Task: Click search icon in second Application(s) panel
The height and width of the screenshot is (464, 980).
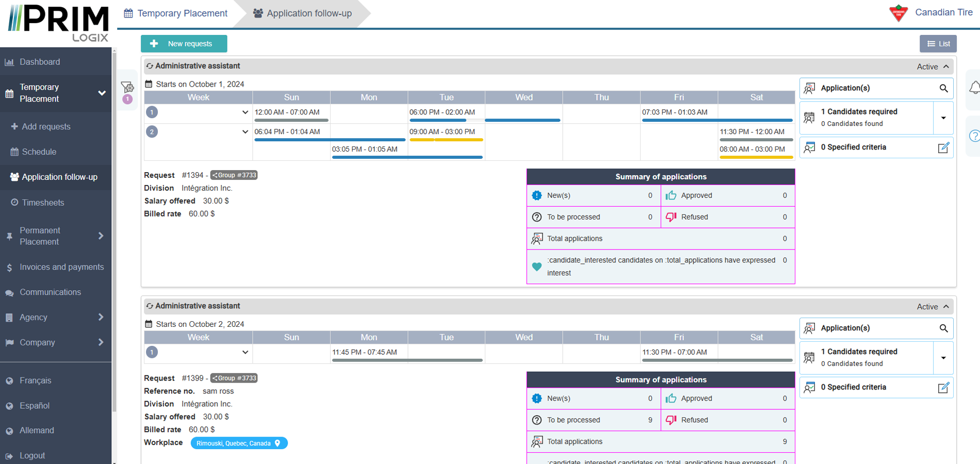Action: click(943, 328)
